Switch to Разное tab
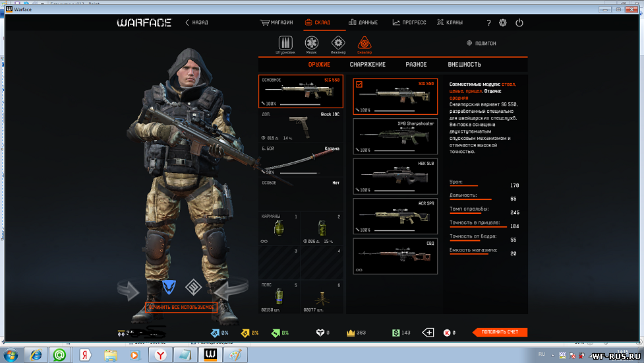 click(x=416, y=65)
